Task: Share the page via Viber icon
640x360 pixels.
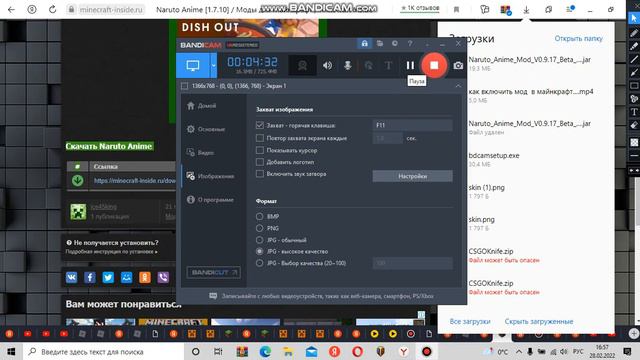Action: [163, 278]
